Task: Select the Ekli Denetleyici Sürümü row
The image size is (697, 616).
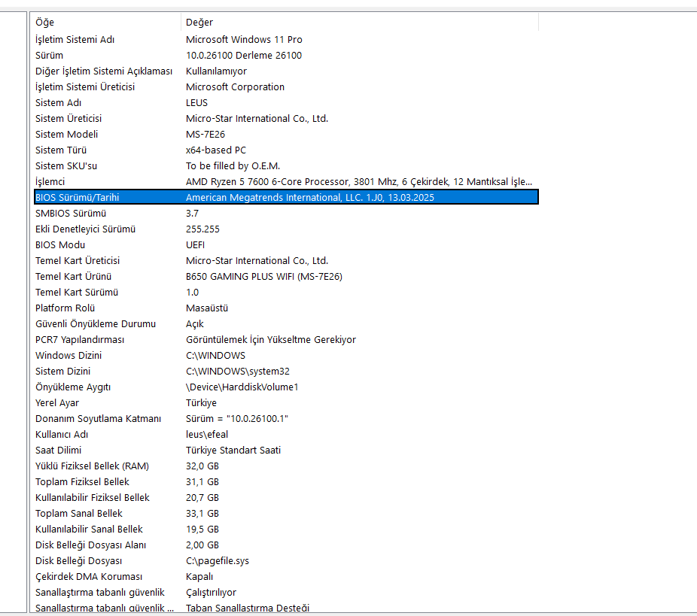Action: 286,229
